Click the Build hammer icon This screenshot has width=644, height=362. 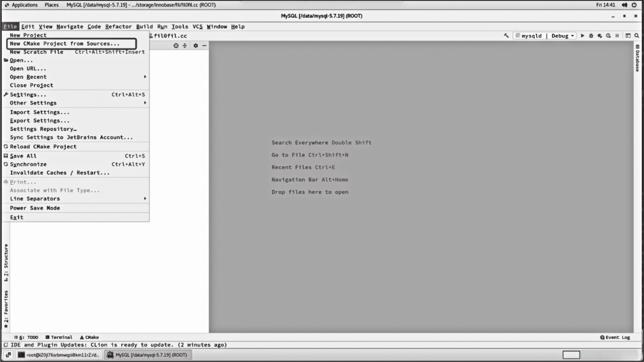click(506, 36)
